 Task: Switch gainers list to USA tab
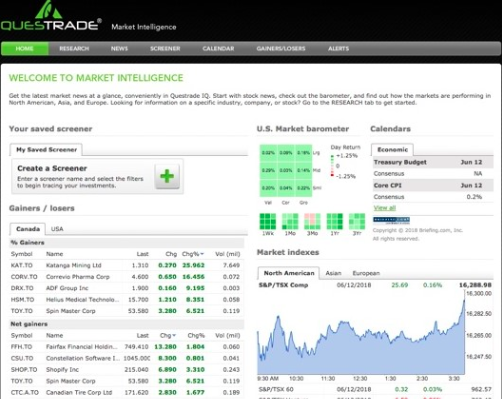coord(57,229)
